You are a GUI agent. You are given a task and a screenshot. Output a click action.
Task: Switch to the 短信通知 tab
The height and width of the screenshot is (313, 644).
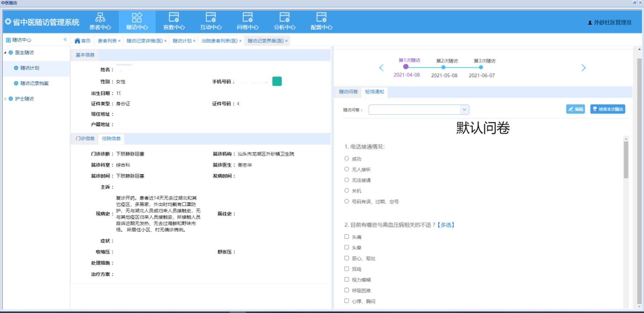pos(374,92)
